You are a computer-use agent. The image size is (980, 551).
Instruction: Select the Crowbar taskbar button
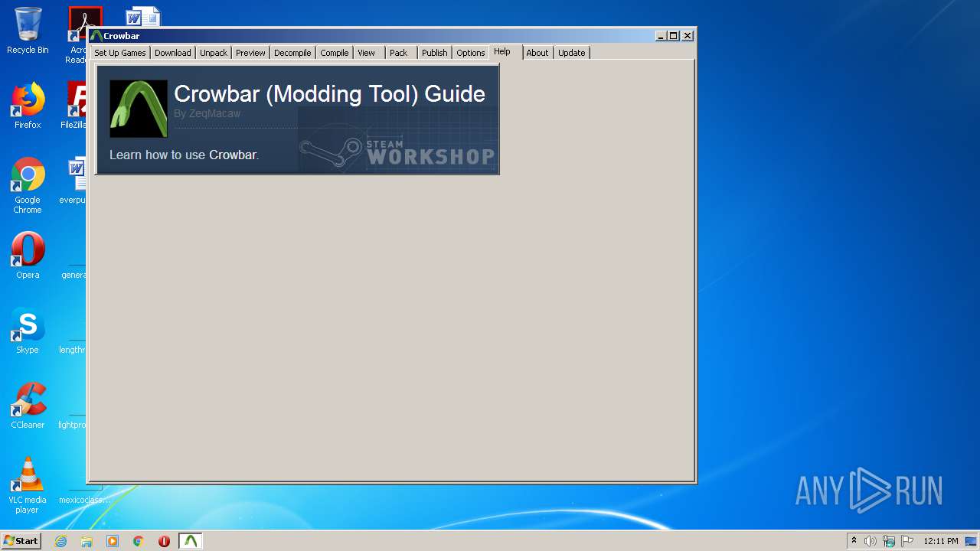click(191, 541)
